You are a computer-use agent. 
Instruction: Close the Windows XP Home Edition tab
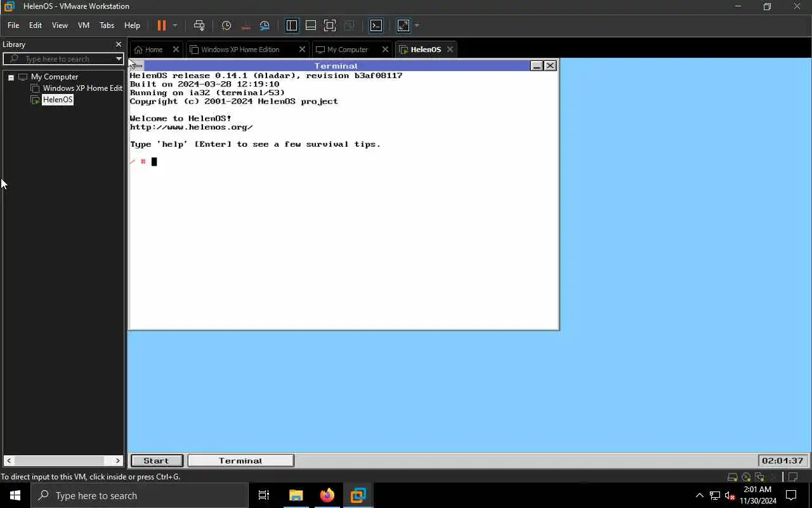pos(302,50)
